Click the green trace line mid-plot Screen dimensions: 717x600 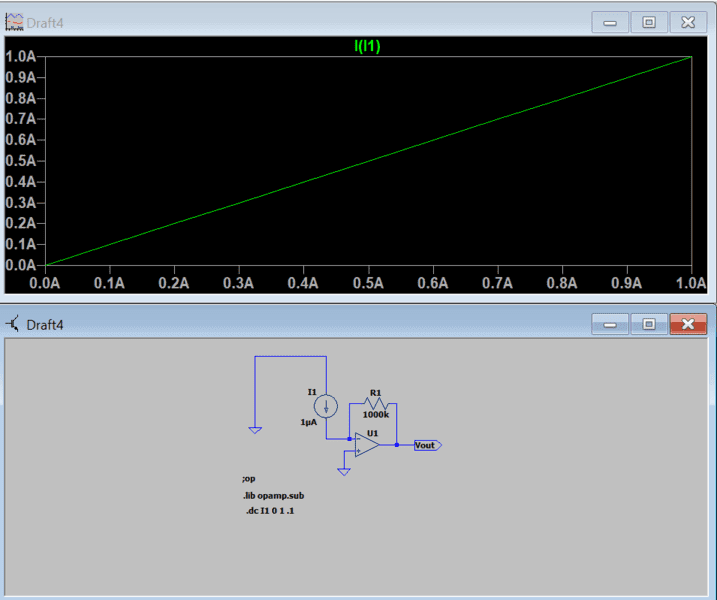(368, 161)
